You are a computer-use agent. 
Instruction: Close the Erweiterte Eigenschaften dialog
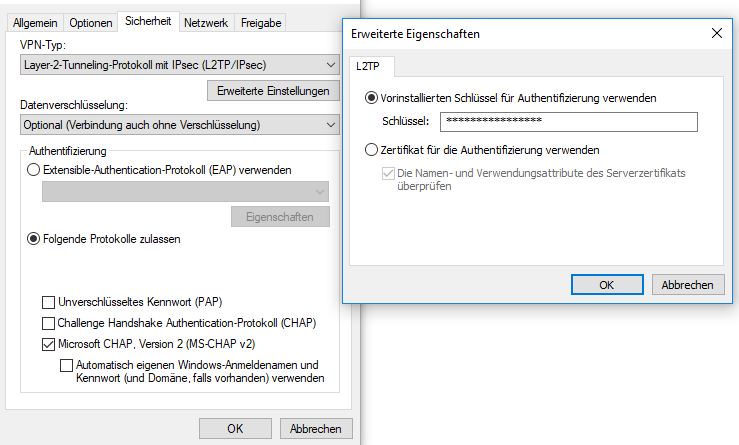(x=716, y=33)
